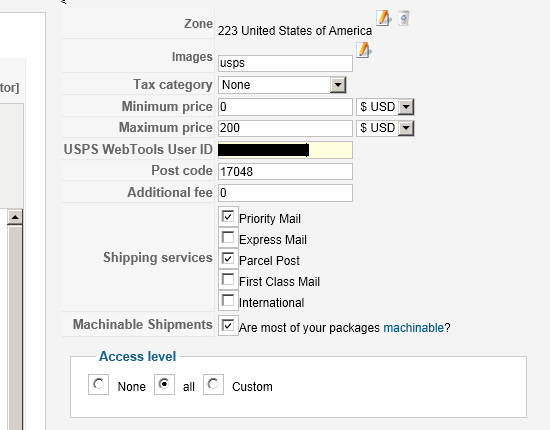Uncheck the Priority Mail checkbox
550x430 pixels.
228,216
